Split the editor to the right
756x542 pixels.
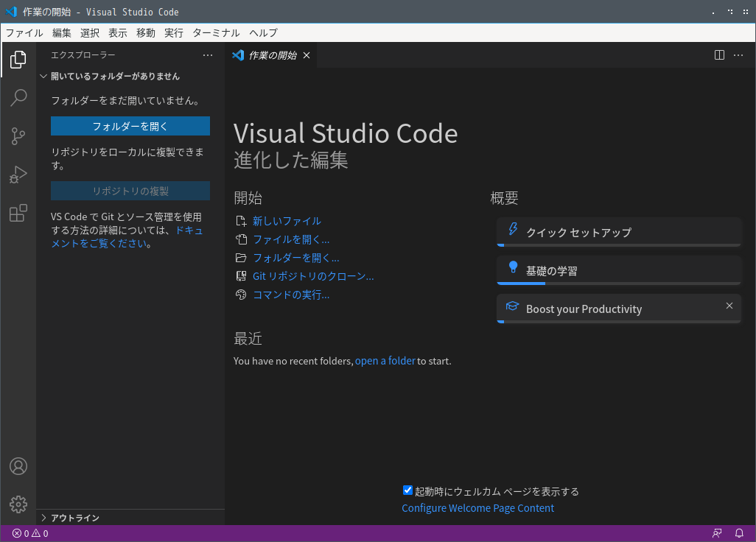[719, 55]
